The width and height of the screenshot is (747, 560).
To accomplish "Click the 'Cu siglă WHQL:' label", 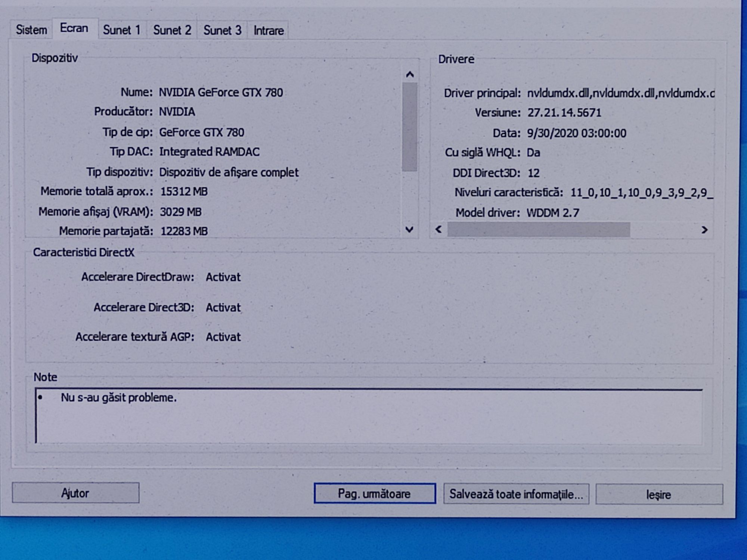I will pos(482,152).
